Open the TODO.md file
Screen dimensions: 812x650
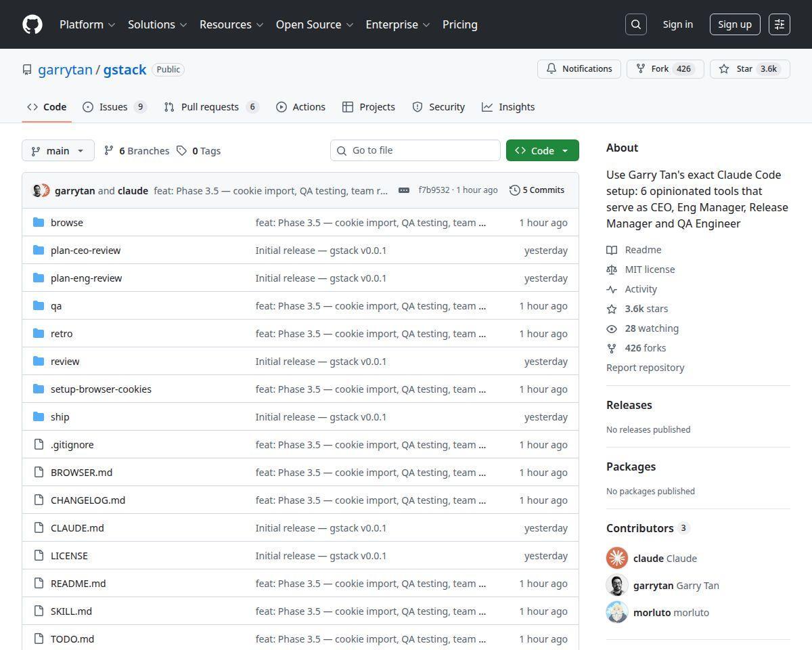click(x=72, y=638)
